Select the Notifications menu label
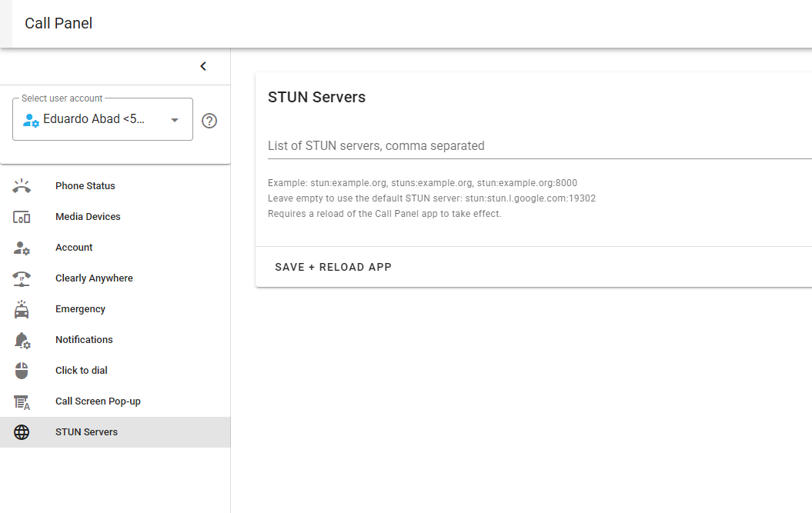 tap(84, 340)
